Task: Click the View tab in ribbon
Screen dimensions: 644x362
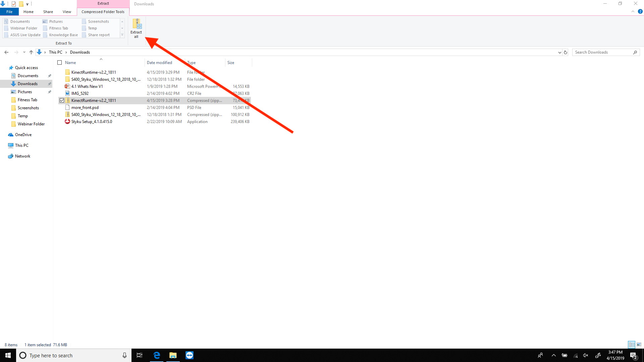Action: pos(67,11)
